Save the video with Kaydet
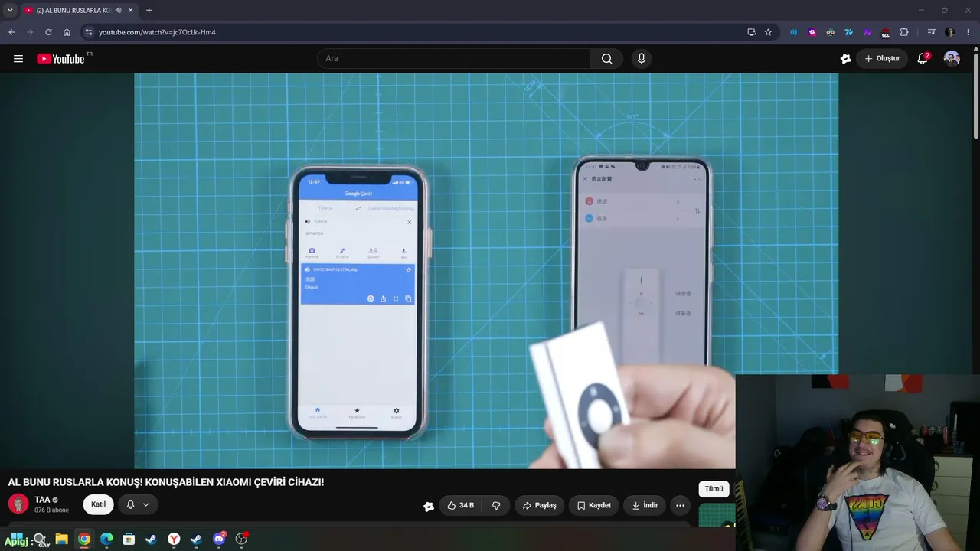The image size is (980, 551). click(594, 505)
